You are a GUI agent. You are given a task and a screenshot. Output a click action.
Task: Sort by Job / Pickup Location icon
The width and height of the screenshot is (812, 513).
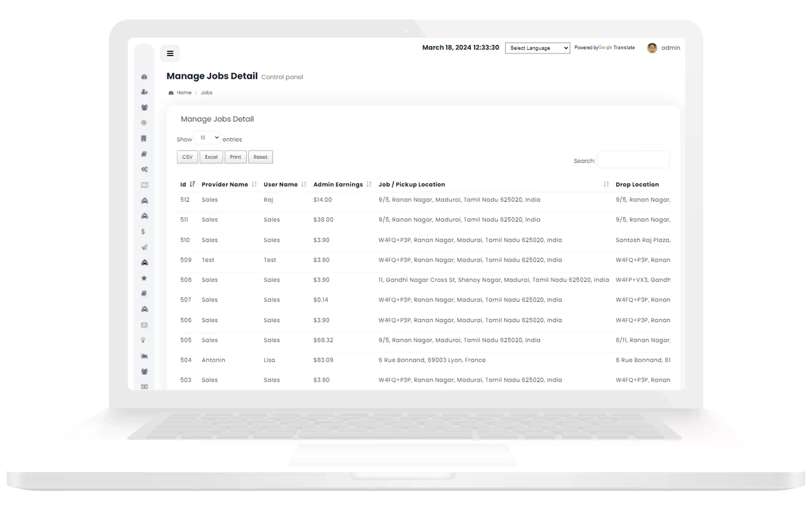[606, 184]
